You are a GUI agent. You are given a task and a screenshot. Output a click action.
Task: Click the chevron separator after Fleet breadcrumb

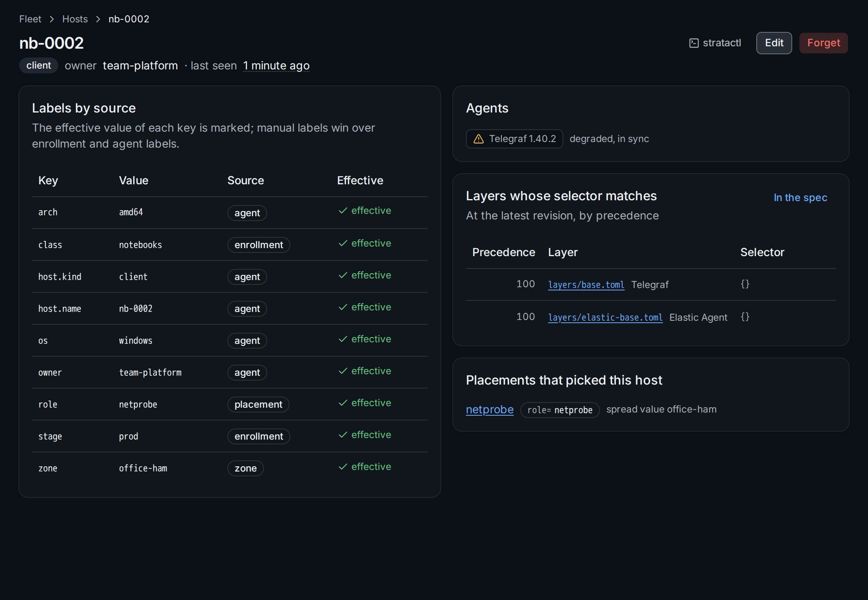pyautogui.click(x=51, y=19)
